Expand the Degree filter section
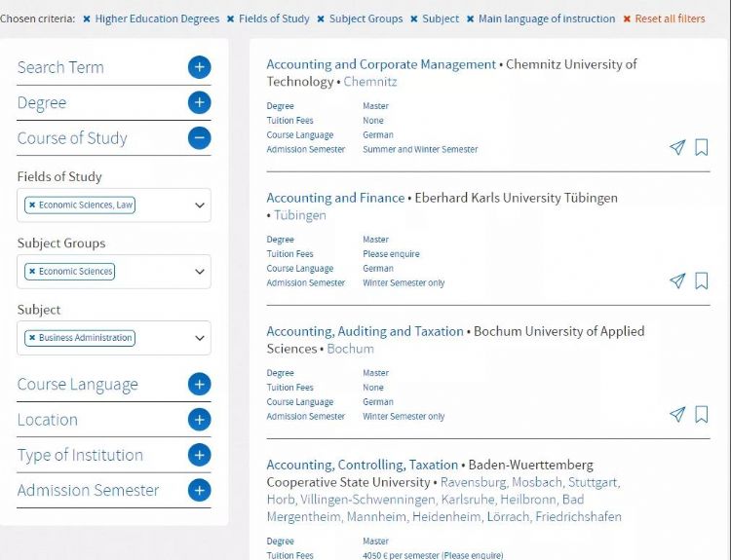This screenshot has width=731, height=560. pyautogui.click(x=199, y=102)
